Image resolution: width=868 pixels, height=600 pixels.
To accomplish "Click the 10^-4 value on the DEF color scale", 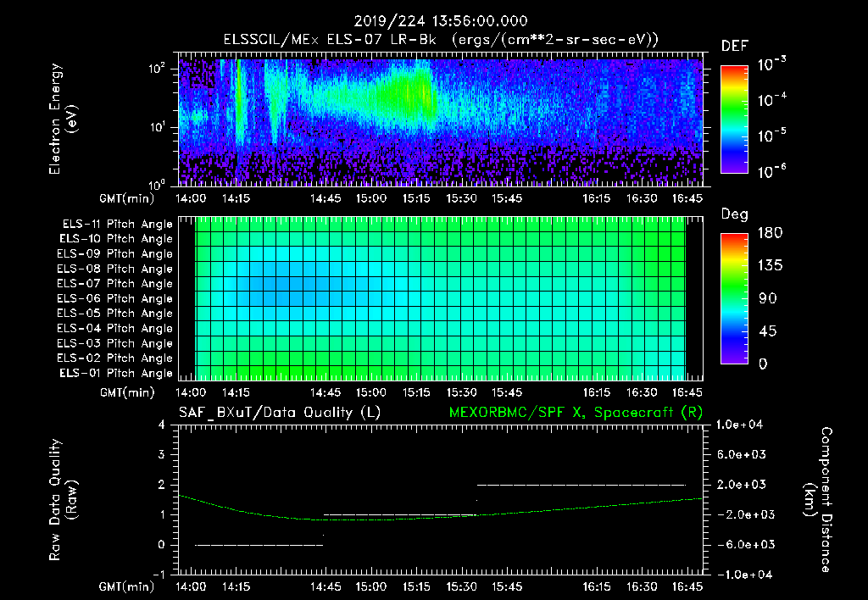I will click(x=771, y=100).
